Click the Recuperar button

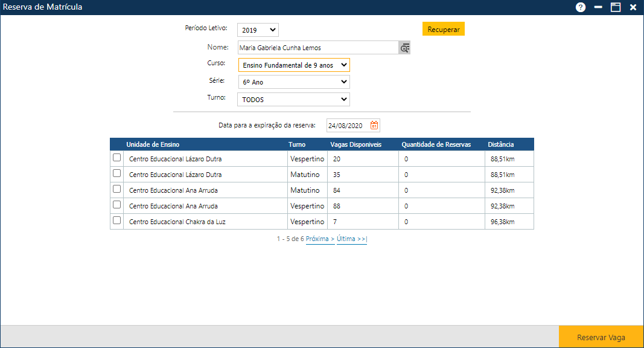443,30
